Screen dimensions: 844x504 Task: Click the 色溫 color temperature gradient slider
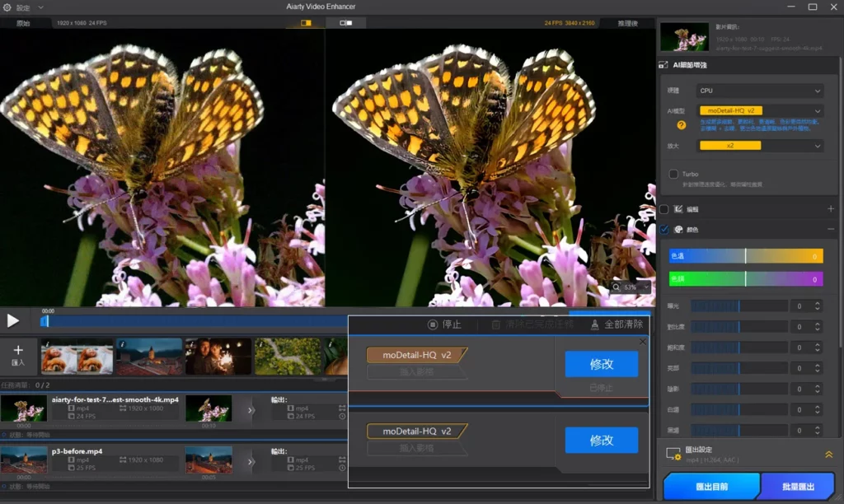pyautogui.click(x=745, y=256)
